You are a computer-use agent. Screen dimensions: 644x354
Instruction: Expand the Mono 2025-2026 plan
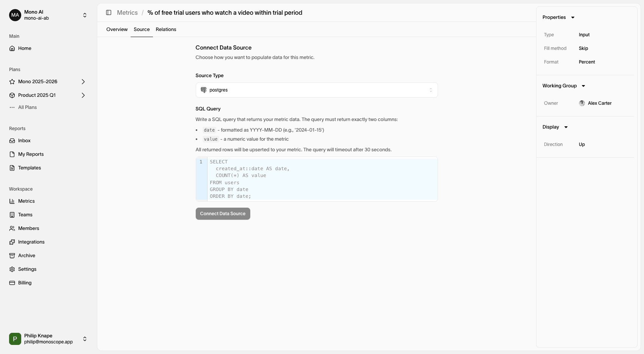click(83, 81)
